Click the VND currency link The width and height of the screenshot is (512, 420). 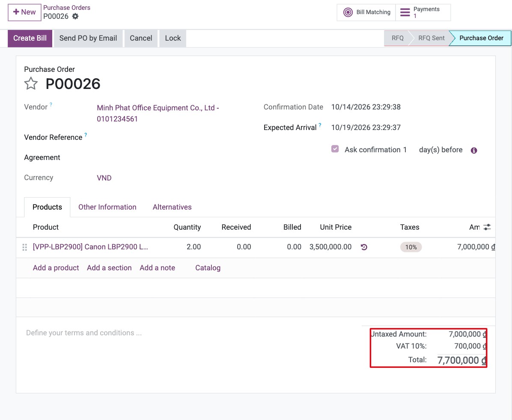[x=104, y=178]
